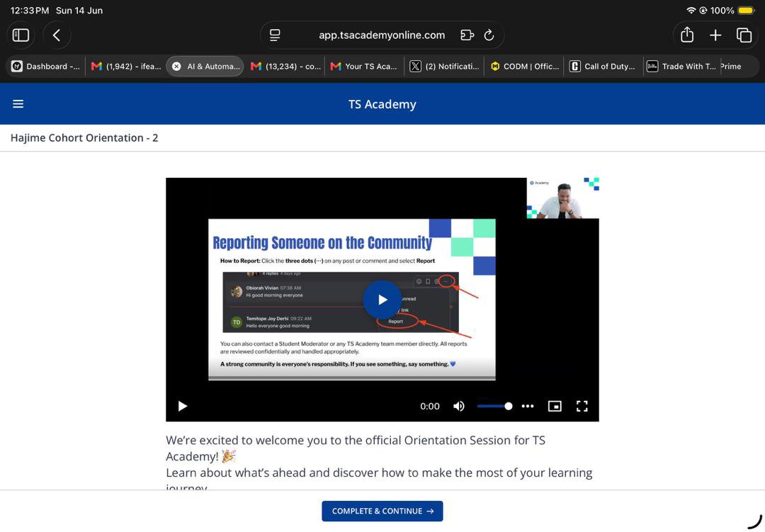Image resolution: width=765 pixels, height=532 pixels.
Task: Show the tab overview
Action: click(744, 35)
